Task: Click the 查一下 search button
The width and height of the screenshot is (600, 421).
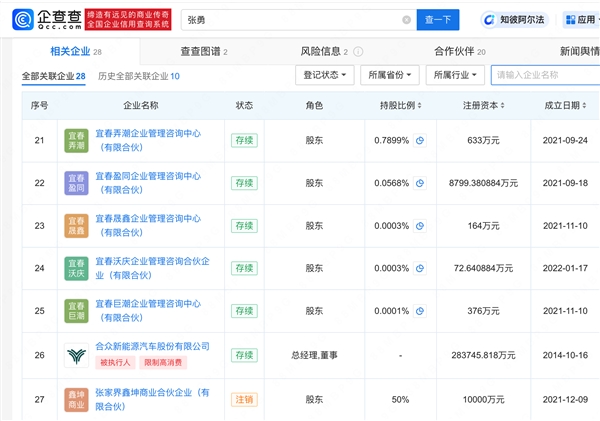Action: click(x=438, y=20)
